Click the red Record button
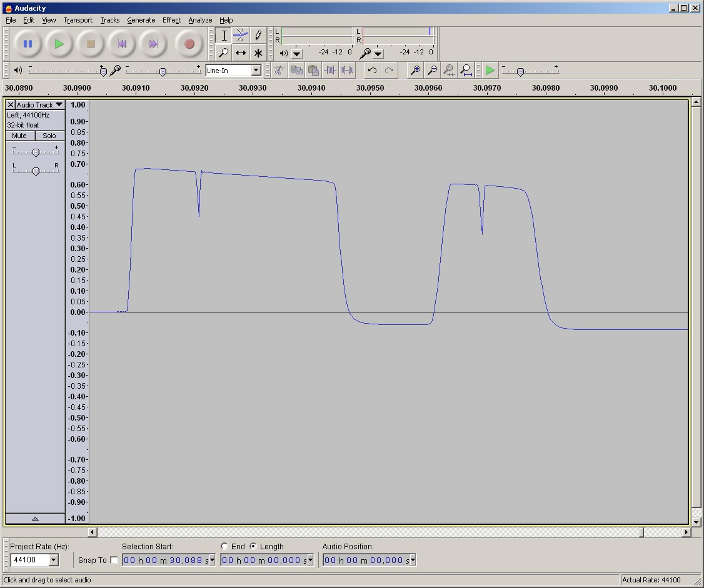The height and width of the screenshot is (588, 704). pyautogui.click(x=189, y=44)
